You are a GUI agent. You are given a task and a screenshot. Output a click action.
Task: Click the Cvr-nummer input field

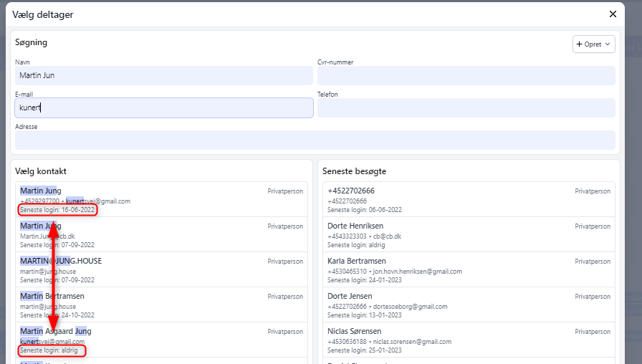[x=466, y=75]
